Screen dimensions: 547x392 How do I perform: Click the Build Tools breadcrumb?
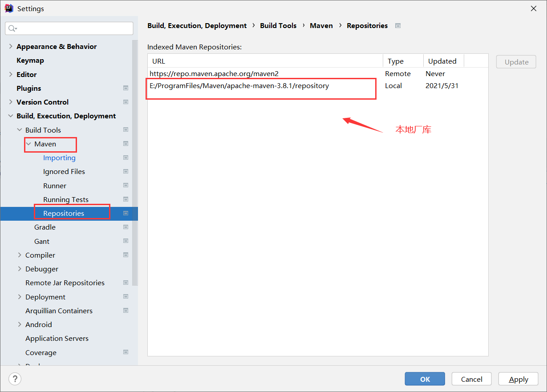[278, 26]
